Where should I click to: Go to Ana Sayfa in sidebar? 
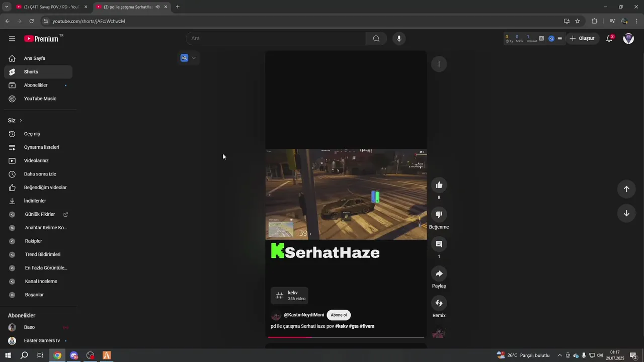coord(38,58)
